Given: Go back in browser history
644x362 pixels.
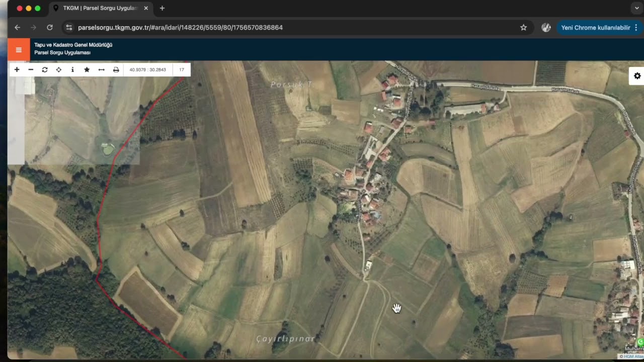Looking at the screenshot, I should [x=18, y=28].
